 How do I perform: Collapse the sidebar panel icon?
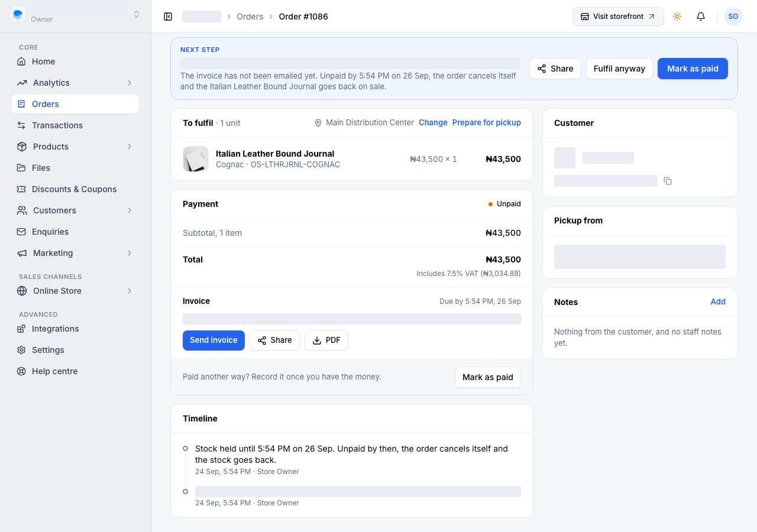click(x=168, y=17)
